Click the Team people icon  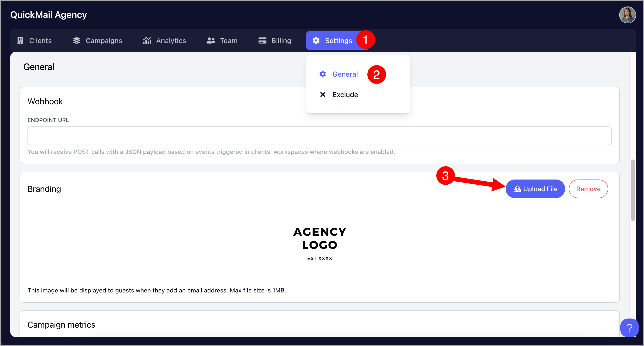211,41
